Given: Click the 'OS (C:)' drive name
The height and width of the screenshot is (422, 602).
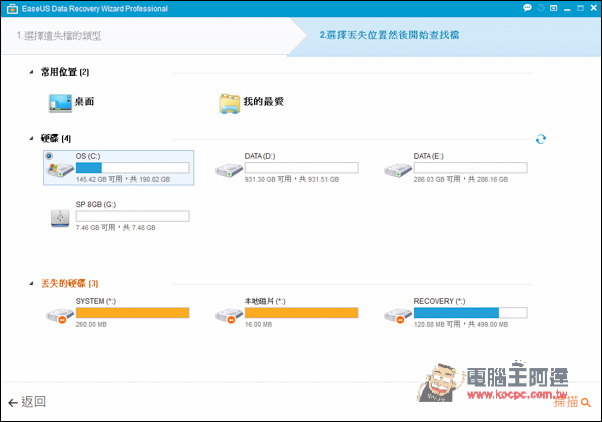Looking at the screenshot, I should (88, 156).
